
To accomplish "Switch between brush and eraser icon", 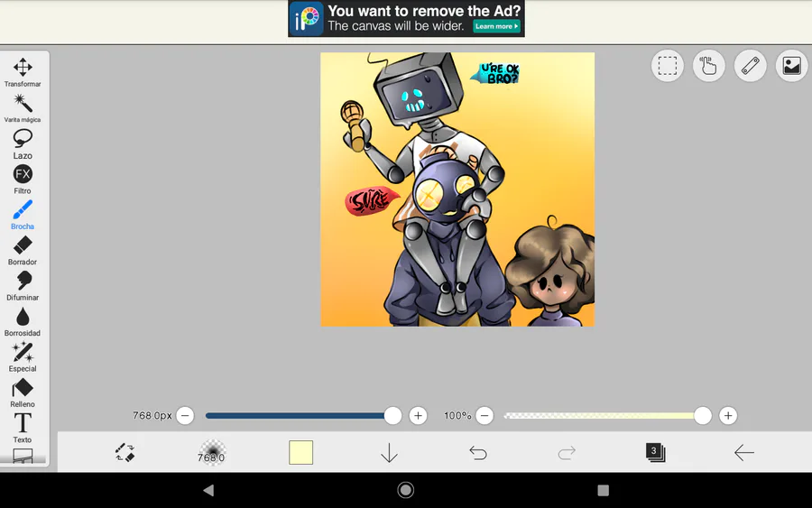I will [125, 453].
